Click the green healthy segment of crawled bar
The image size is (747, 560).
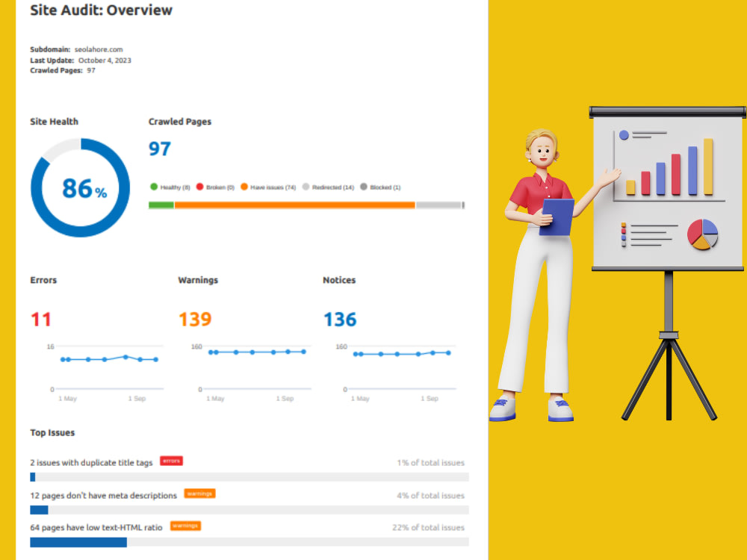(x=161, y=205)
